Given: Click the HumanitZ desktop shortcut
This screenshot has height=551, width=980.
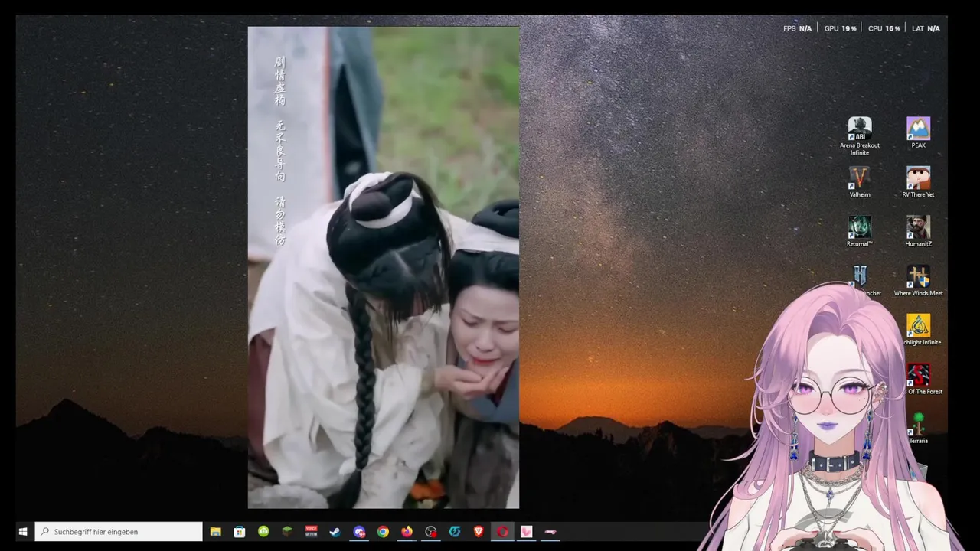Looking at the screenshot, I should pyautogui.click(x=918, y=231).
